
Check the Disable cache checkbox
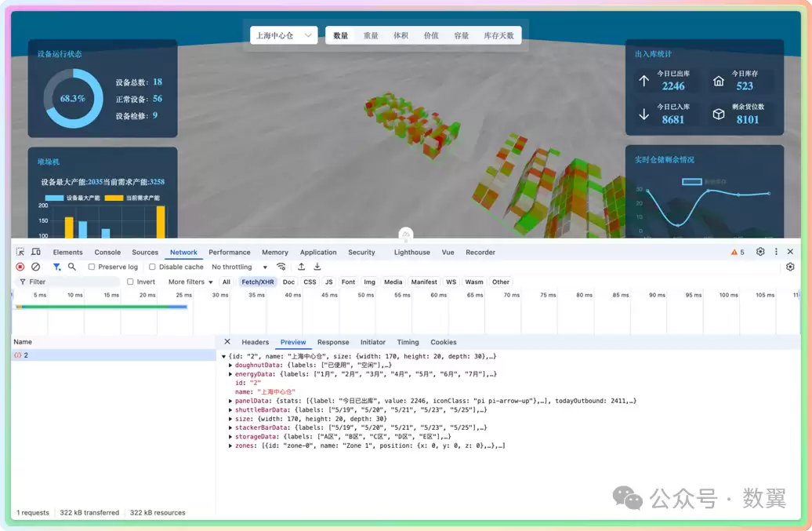point(152,267)
